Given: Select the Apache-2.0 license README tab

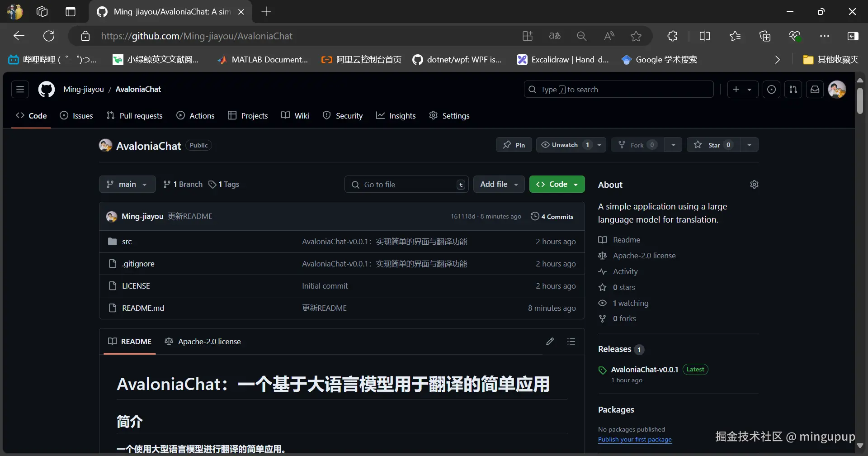Looking at the screenshot, I should 203,342.
